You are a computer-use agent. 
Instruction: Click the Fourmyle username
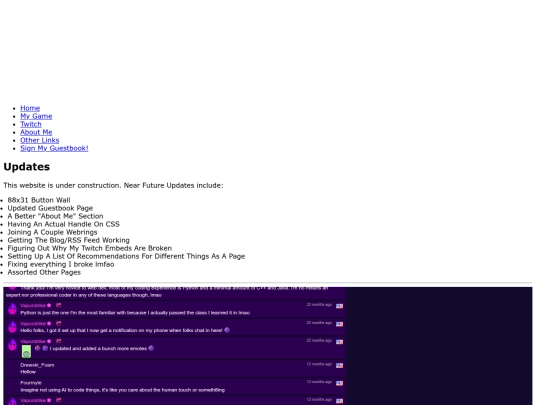tap(31, 383)
